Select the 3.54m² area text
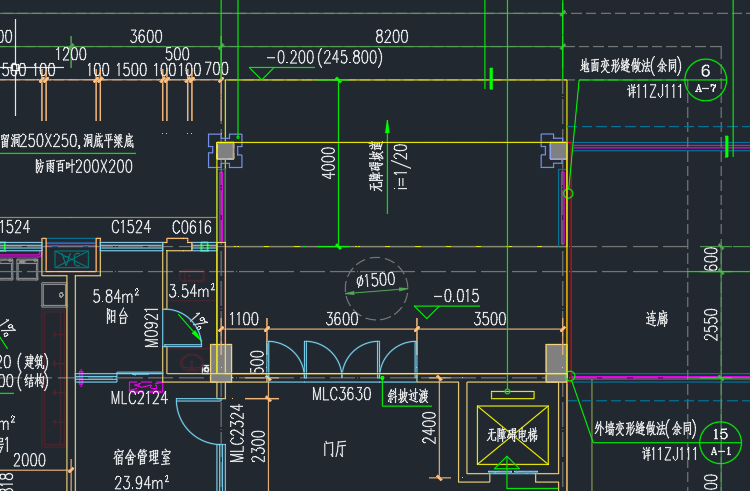 (x=192, y=291)
